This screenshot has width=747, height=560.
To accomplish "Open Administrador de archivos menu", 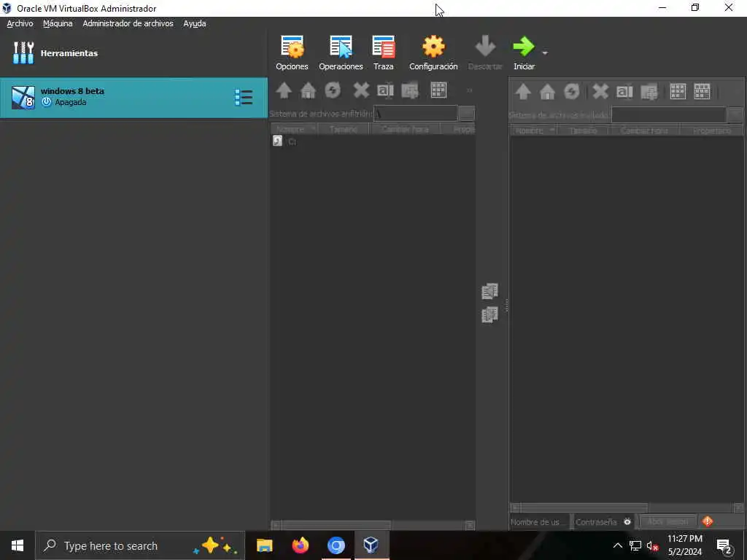I will pos(128,23).
